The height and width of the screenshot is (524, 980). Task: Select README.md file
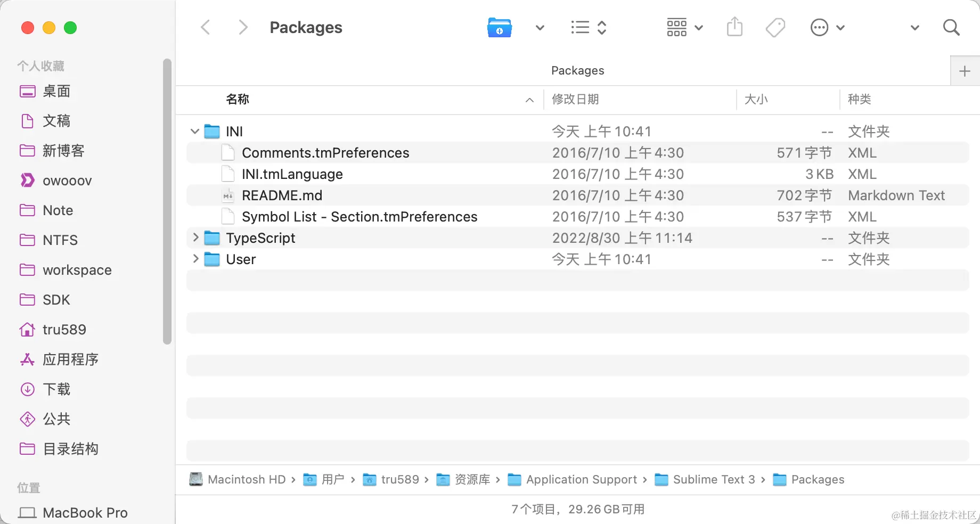point(578,195)
